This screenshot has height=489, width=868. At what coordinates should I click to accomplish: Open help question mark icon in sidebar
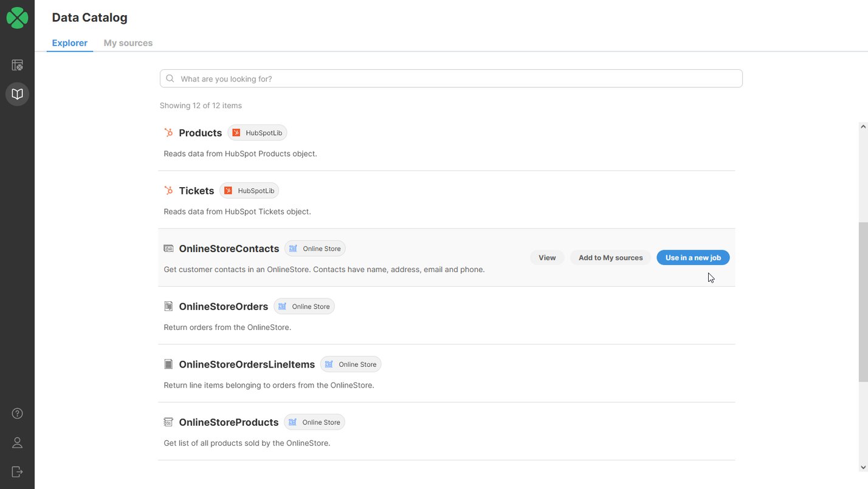(x=17, y=414)
